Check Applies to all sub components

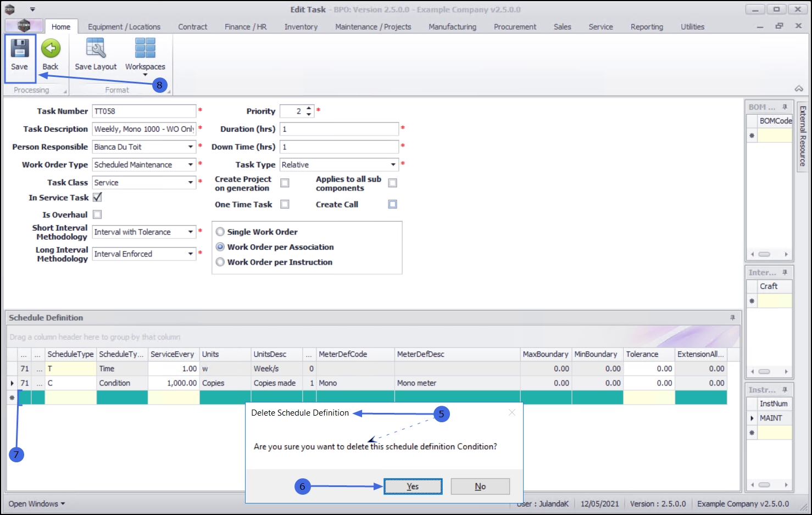coord(392,183)
